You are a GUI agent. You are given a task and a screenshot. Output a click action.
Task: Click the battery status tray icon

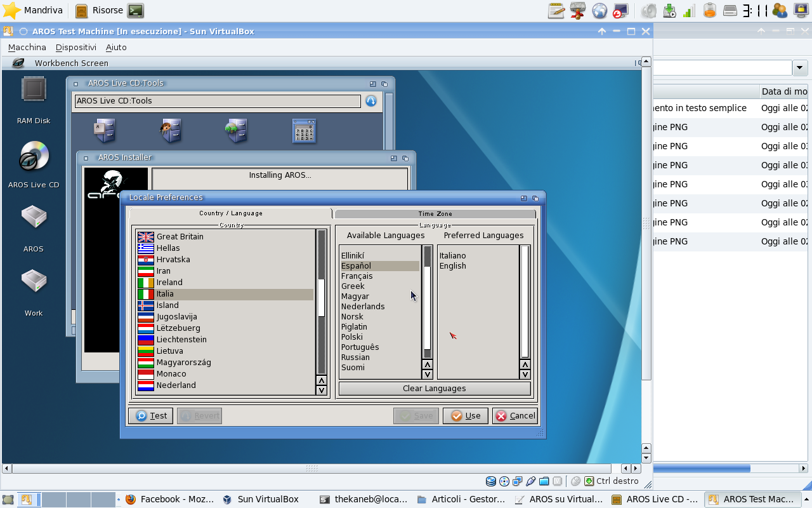pyautogui.click(x=710, y=10)
